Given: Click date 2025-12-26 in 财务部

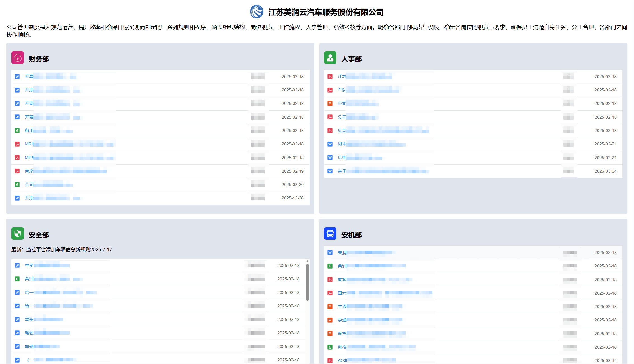Looking at the screenshot, I should [293, 198].
